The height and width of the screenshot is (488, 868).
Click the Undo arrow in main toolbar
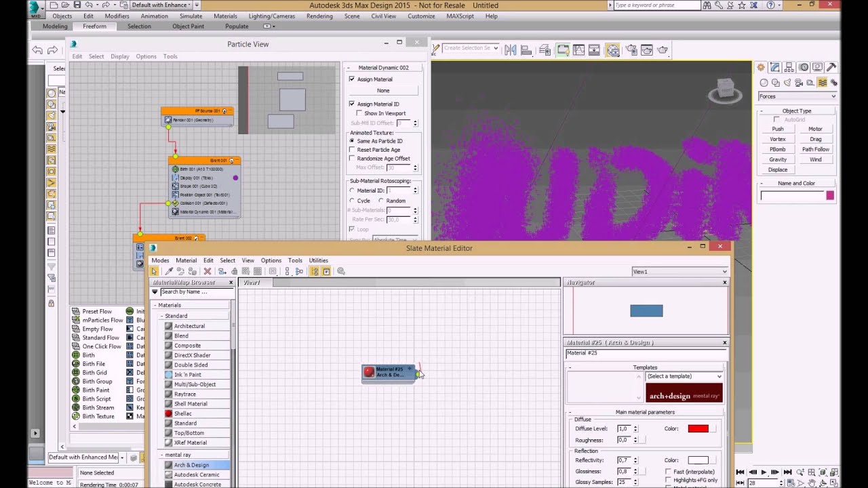pos(37,50)
